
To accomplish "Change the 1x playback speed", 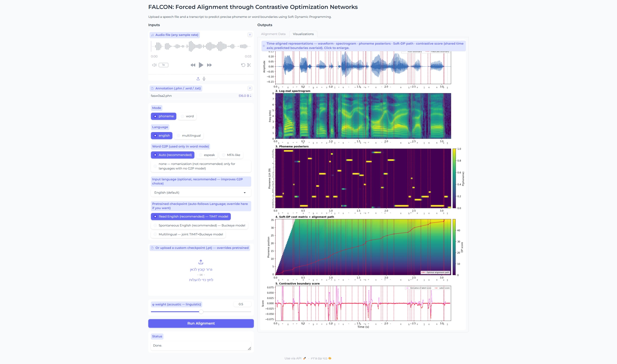I will click(x=163, y=65).
